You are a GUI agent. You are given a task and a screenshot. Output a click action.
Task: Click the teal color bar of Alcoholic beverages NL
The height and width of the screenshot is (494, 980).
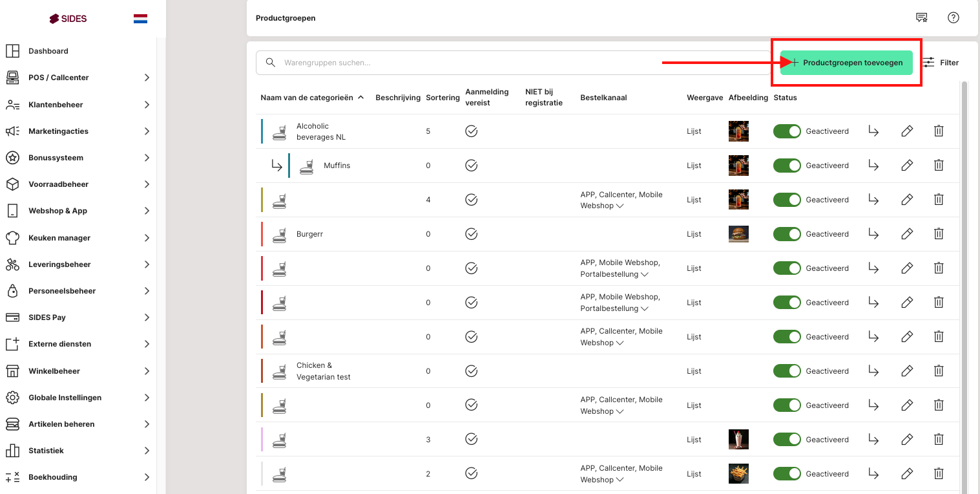[x=262, y=131]
